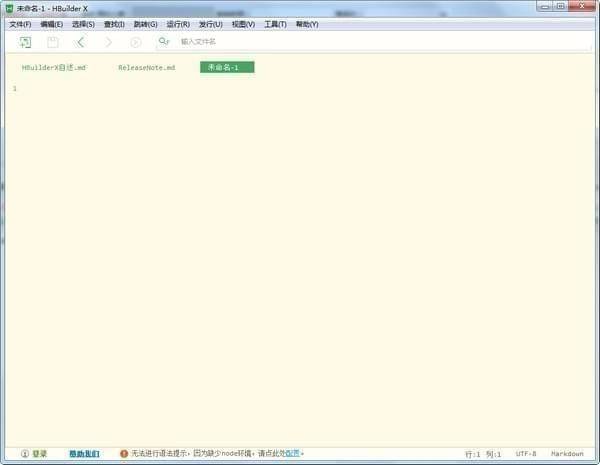Click the back navigation arrow
The width and height of the screenshot is (600, 465).
(x=80, y=42)
